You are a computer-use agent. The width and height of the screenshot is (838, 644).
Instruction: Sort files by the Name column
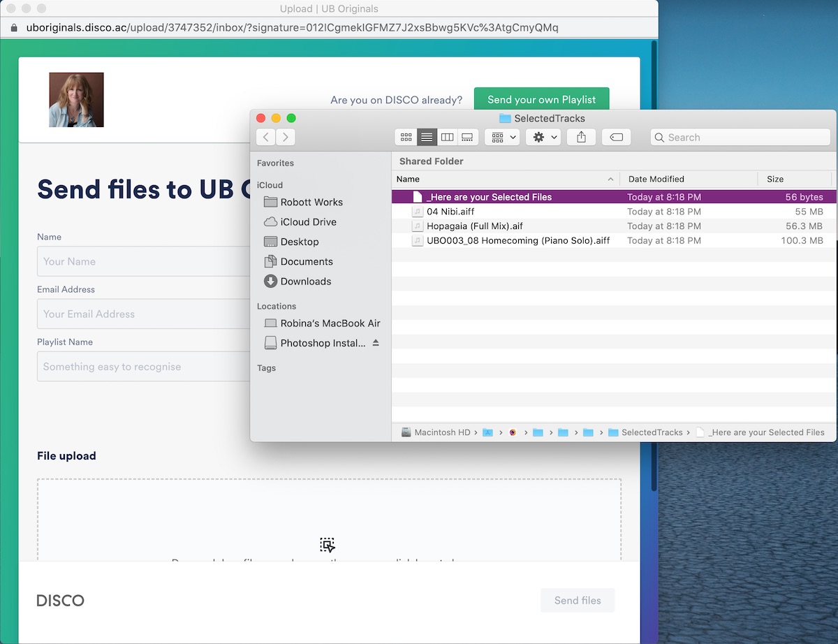tap(506, 179)
